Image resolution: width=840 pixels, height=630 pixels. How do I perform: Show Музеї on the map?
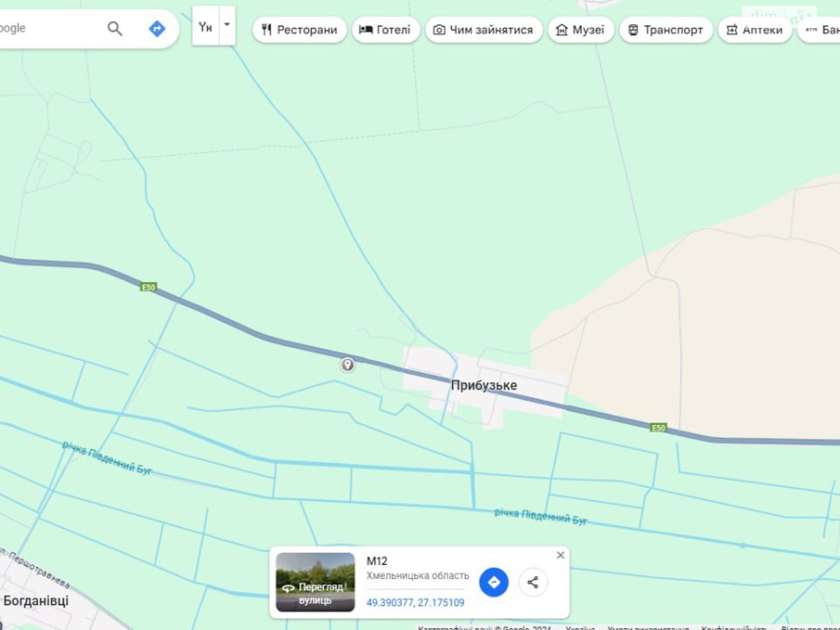pos(581,30)
